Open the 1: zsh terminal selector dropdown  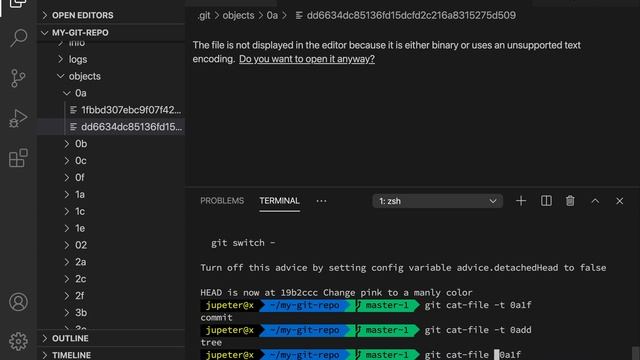tap(437, 201)
